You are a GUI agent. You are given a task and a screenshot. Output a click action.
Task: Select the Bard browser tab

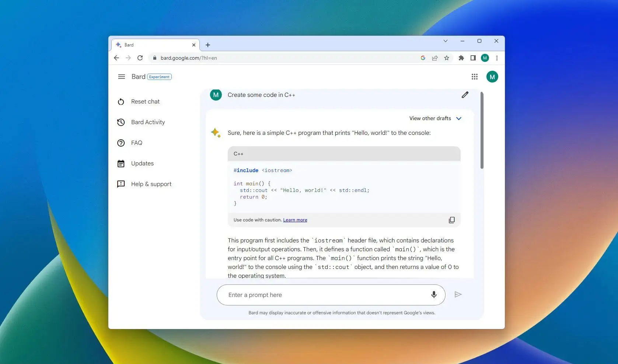156,45
